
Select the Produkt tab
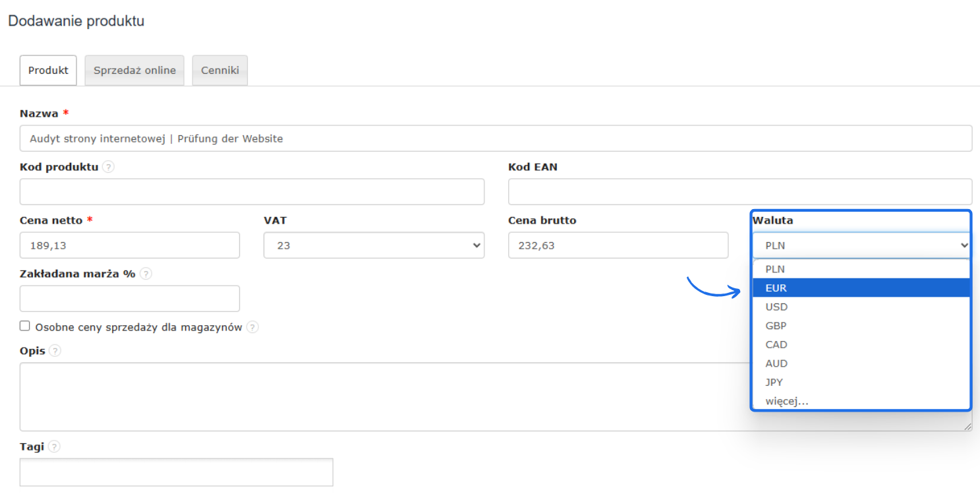[x=48, y=71]
